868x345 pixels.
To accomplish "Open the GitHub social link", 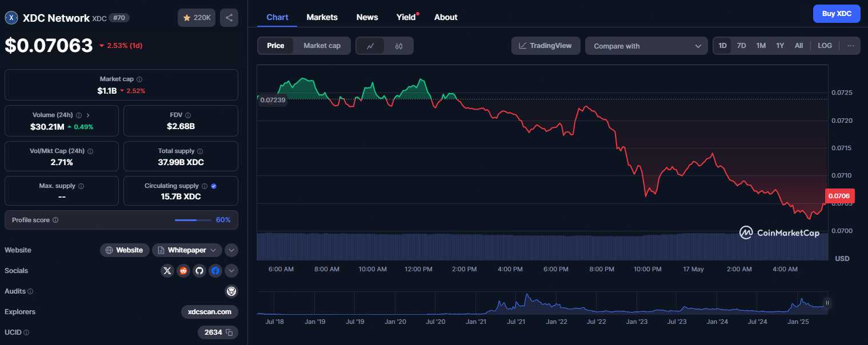I will [x=199, y=271].
